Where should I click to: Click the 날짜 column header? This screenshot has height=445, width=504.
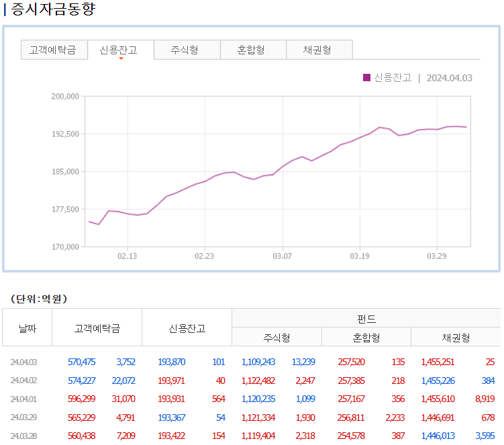[x=28, y=328]
